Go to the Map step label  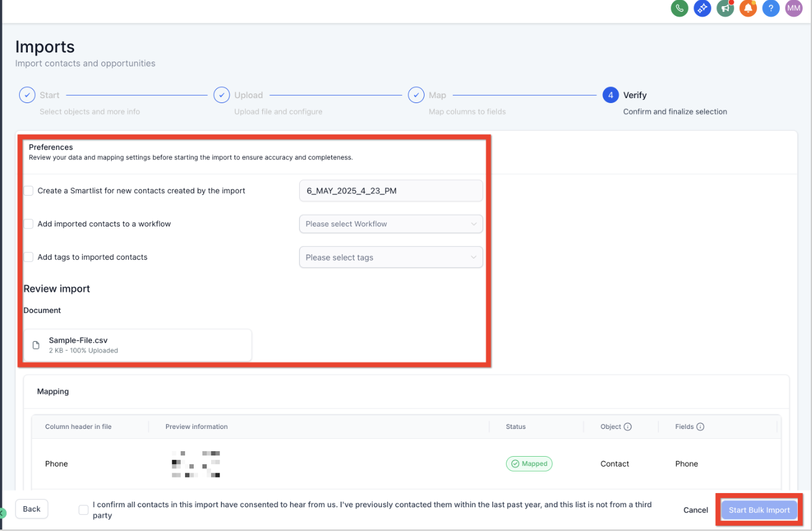[437, 95]
